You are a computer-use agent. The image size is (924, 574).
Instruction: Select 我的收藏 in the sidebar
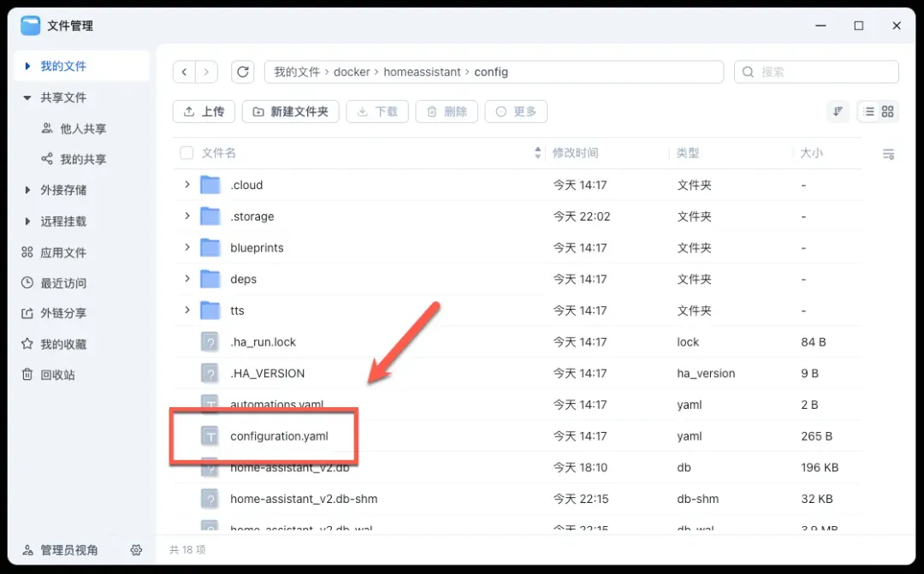pyautogui.click(x=62, y=345)
